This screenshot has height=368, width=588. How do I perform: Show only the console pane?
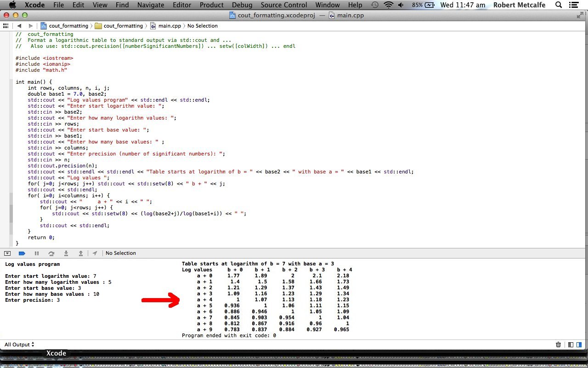579,345
